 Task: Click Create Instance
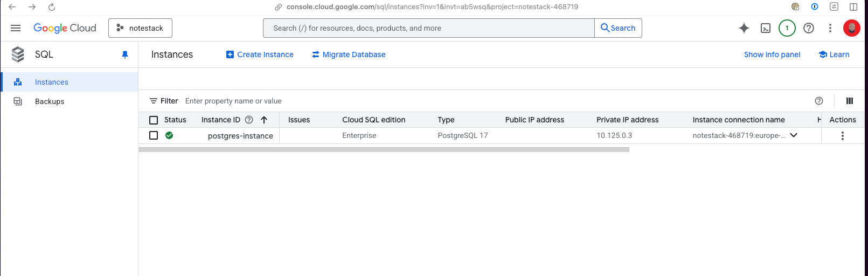point(260,54)
